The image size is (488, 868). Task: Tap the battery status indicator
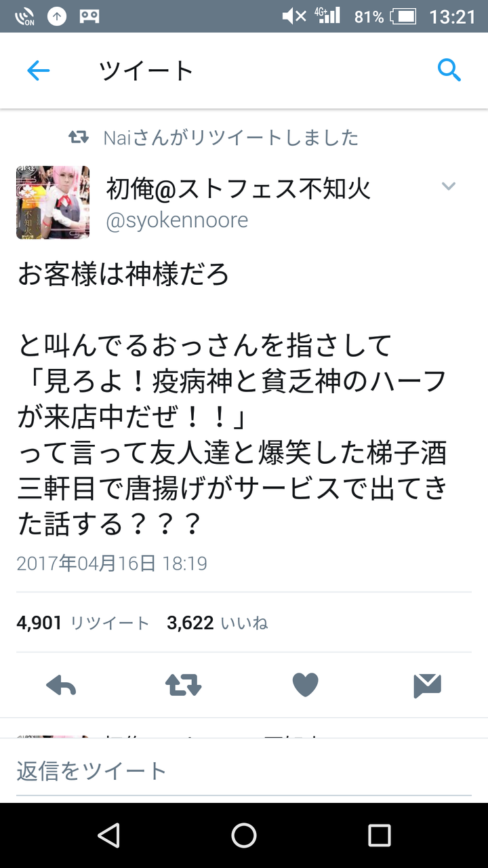403,16
